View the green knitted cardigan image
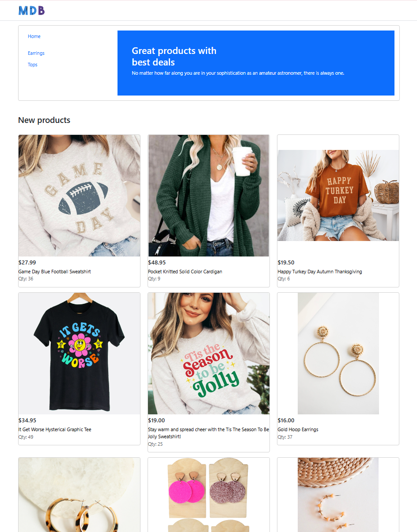The image size is (417, 532). click(x=208, y=195)
